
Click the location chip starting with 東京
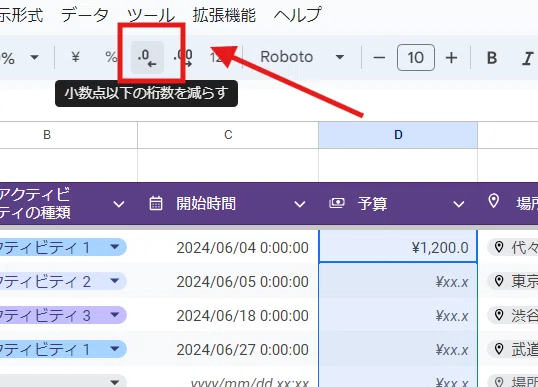[x=513, y=281]
